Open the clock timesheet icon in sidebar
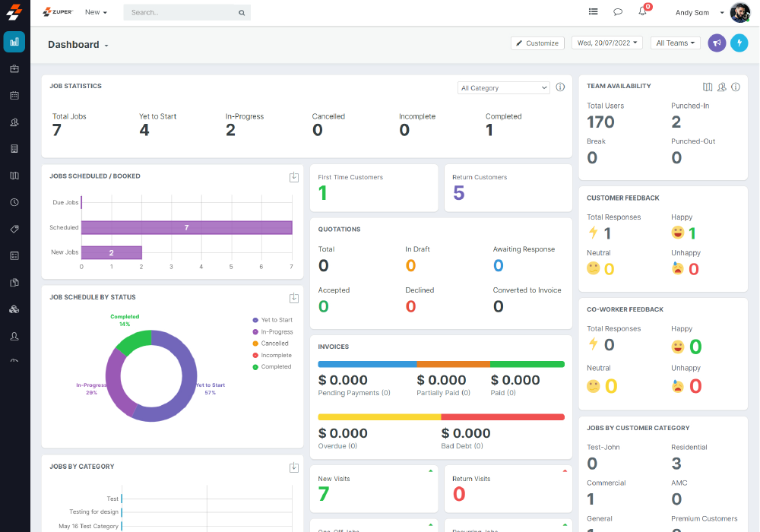 coord(14,202)
